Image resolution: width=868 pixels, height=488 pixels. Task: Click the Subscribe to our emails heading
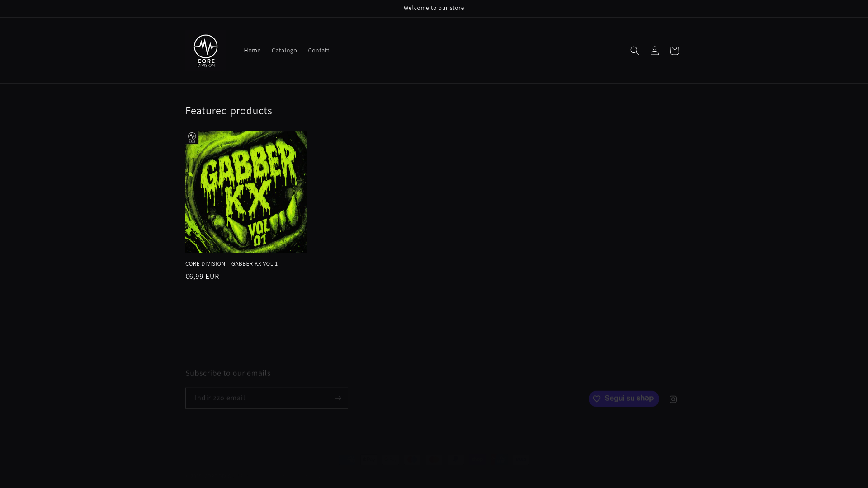[228, 373]
